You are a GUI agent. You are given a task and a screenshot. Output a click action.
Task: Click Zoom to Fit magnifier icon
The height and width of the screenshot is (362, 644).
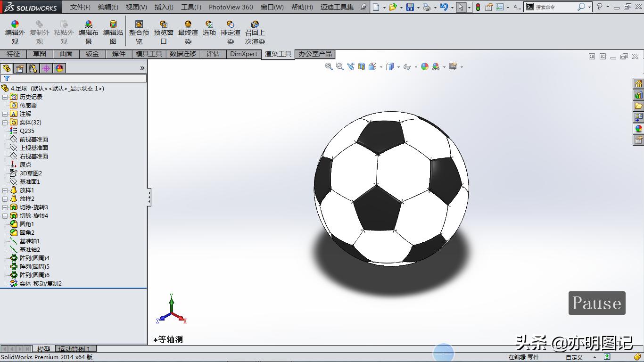point(329,67)
